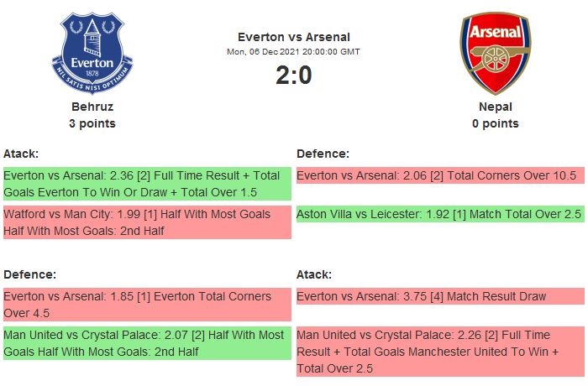Viewport: 588px width, 386px height.
Task: Click the Total Corners Over 10.5 bet
Action: tap(439, 175)
